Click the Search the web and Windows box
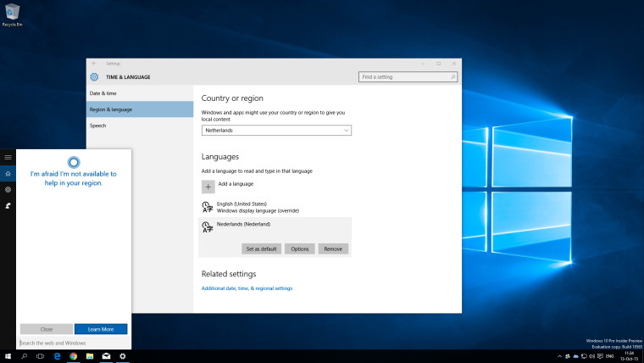Screen dimensions: 644x363 tap(74, 343)
